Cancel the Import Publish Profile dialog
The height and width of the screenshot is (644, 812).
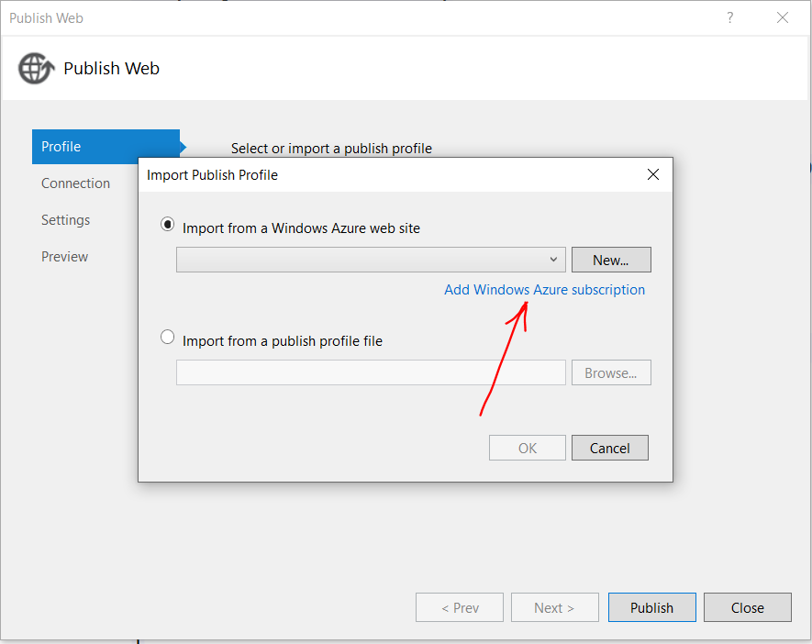point(610,448)
